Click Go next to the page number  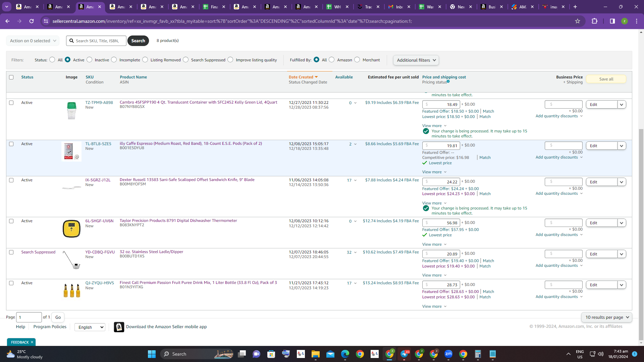pyautogui.click(x=58, y=317)
